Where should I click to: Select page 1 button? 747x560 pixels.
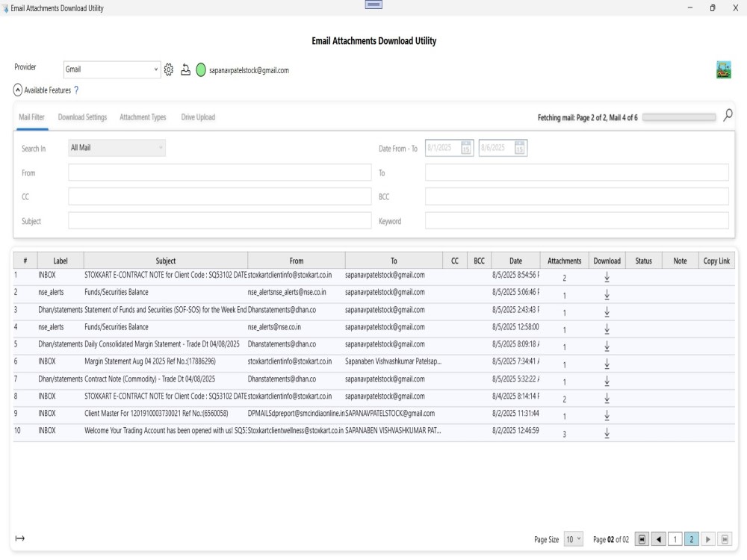(x=675, y=539)
